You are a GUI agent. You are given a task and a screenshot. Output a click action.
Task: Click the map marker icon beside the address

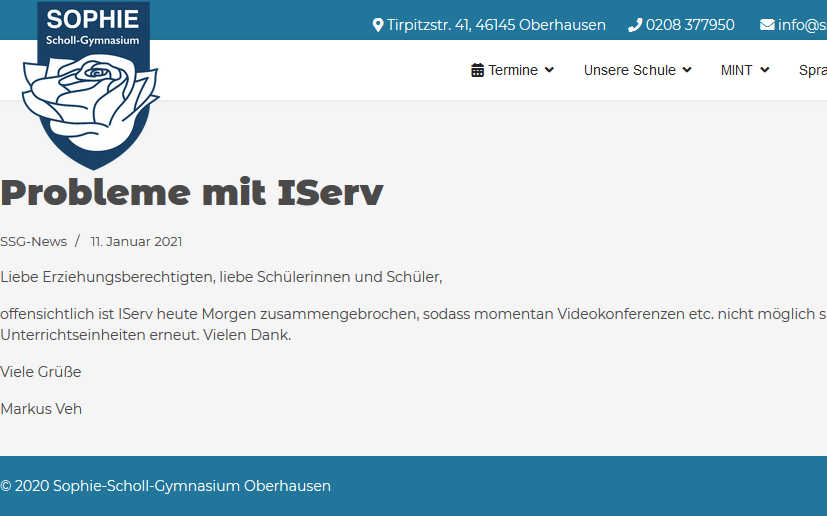(378, 25)
